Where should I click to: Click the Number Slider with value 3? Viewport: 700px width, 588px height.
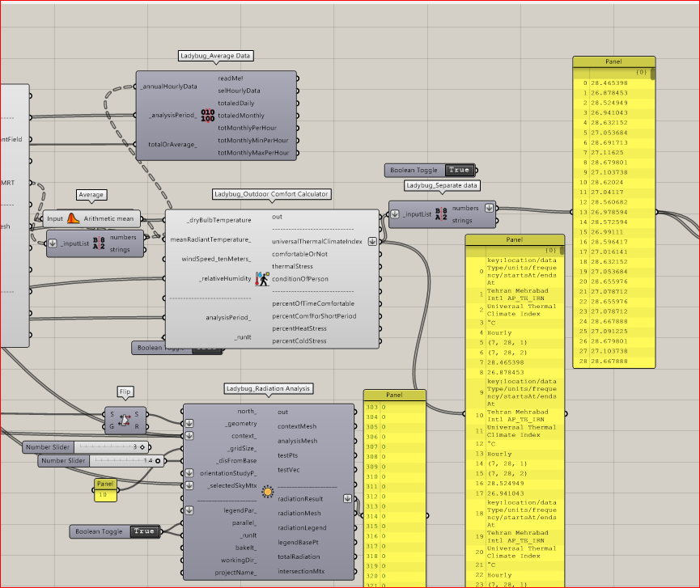pos(87,447)
